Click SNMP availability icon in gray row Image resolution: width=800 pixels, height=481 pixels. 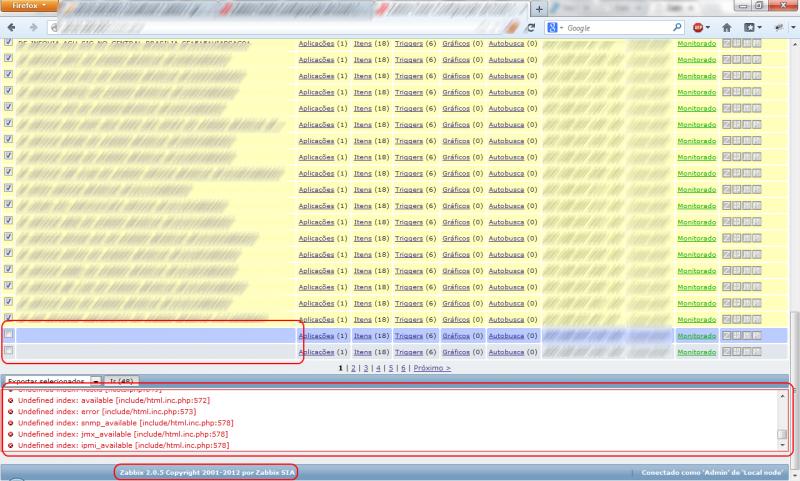737,351
